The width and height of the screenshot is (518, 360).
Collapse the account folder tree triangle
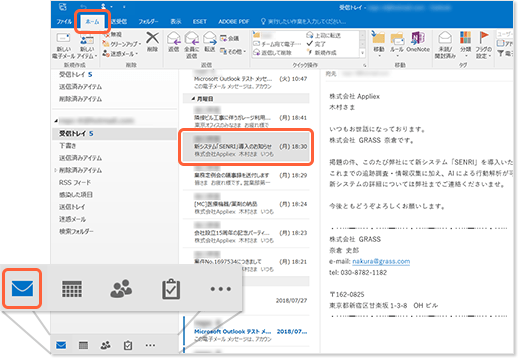click(56, 121)
